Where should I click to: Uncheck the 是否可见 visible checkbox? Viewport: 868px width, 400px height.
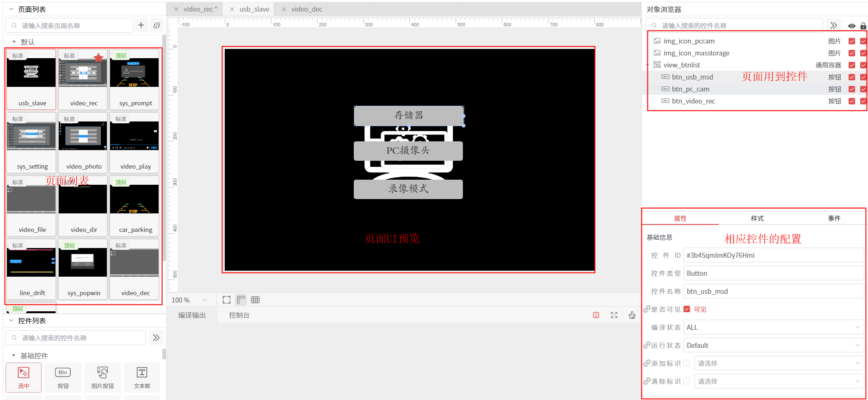tap(687, 309)
